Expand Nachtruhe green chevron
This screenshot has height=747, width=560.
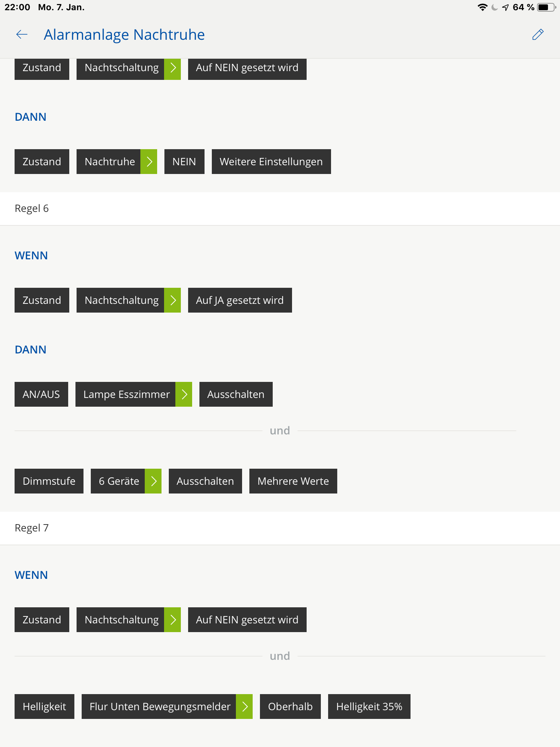149,162
